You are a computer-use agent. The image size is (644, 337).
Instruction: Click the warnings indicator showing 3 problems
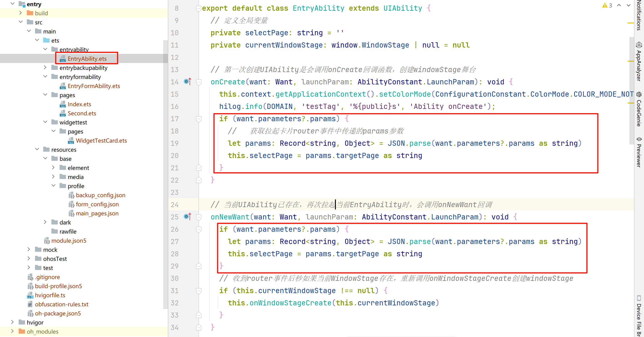(x=607, y=5)
